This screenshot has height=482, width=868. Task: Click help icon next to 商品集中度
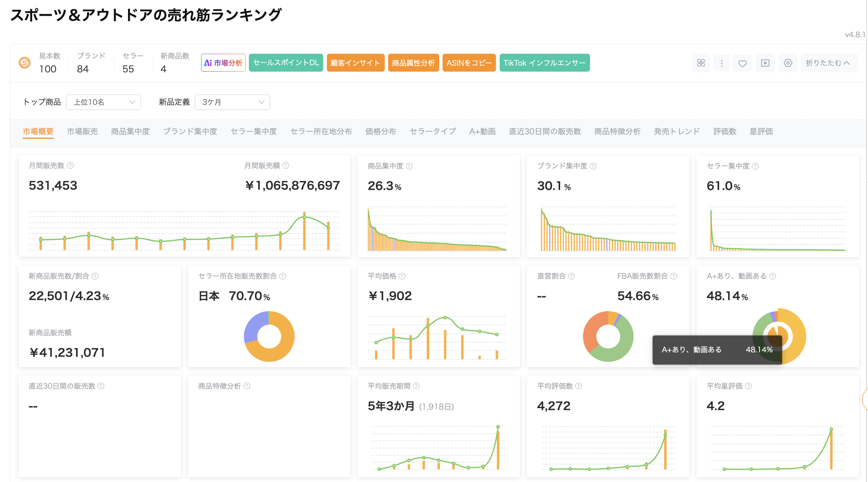[409, 166]
